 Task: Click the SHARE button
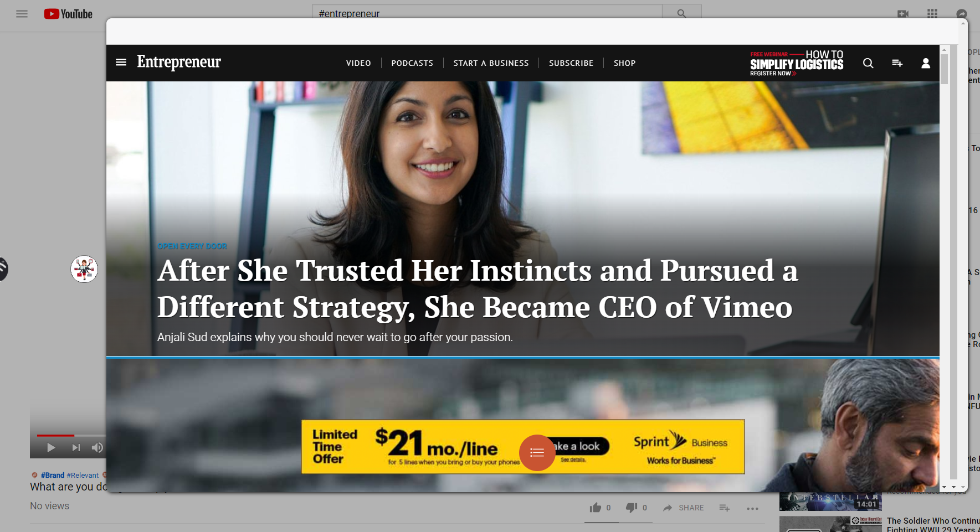pos(684,508)
